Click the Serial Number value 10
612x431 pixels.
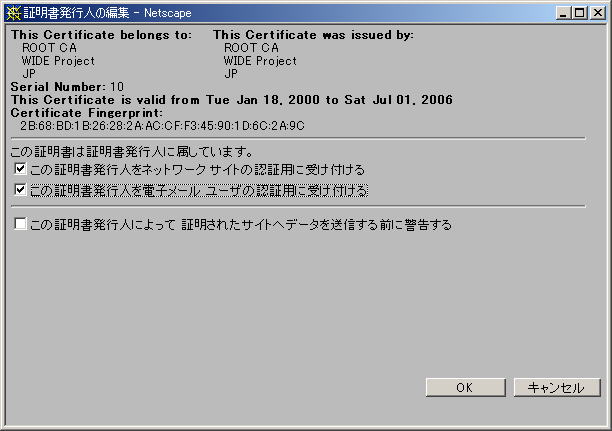(117, 87)
